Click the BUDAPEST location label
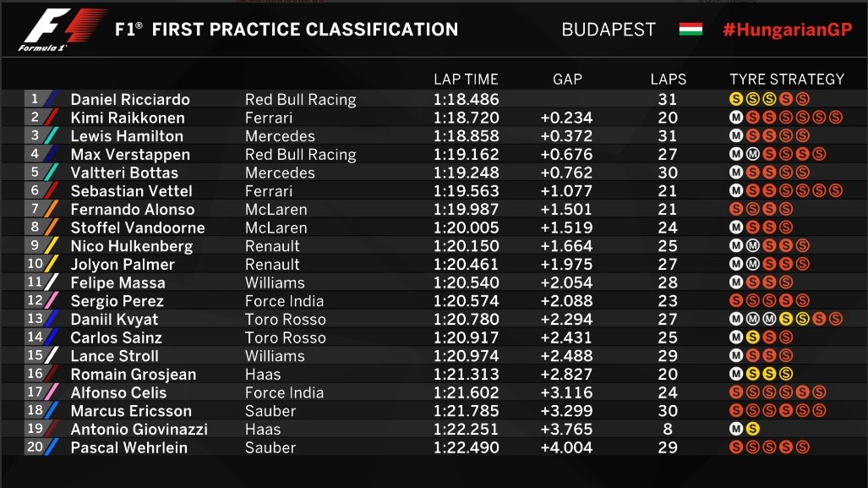 tap(609, 30)
